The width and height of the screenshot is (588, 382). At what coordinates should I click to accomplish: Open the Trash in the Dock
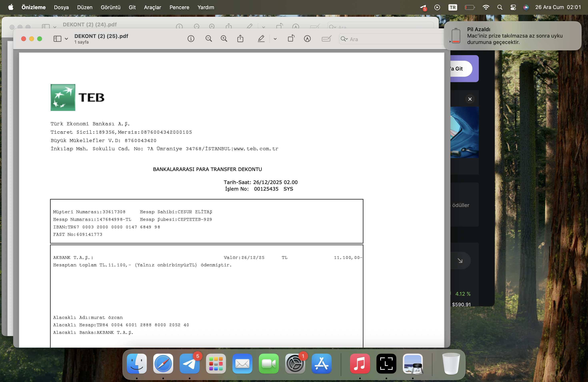(x=451, y=363)
